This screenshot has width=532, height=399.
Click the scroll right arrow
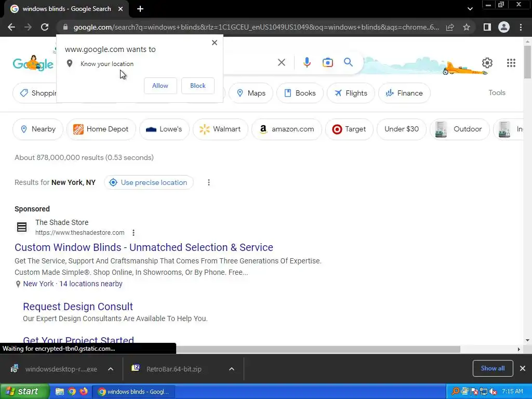pos(519,349)
